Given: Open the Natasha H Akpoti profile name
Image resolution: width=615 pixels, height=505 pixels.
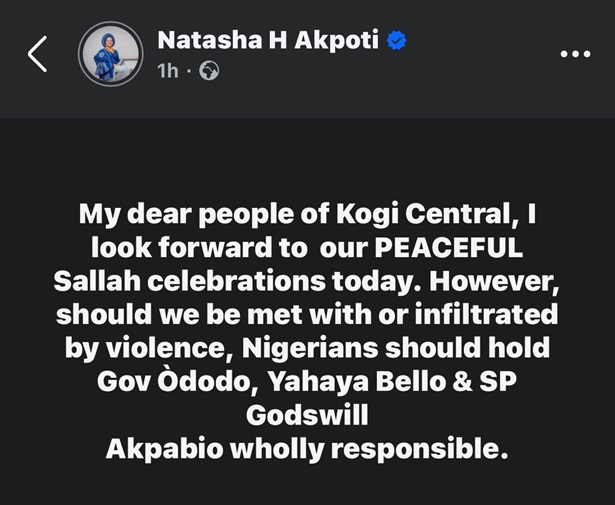Looking at the screenshot, I should 268,40.
